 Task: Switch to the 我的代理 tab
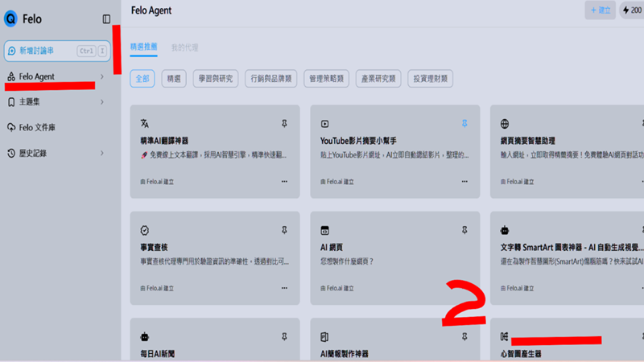(x=184, y=48)
